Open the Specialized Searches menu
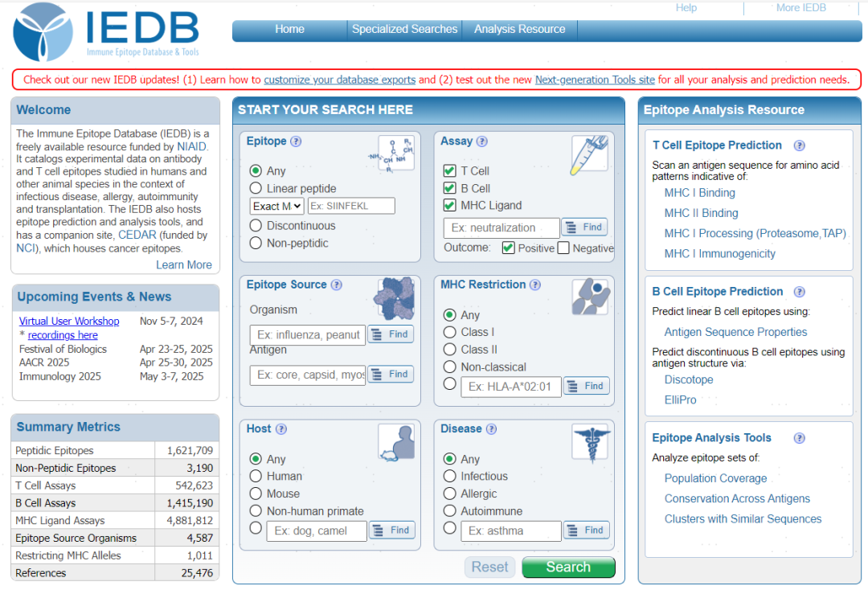The height and width of the screenshot is (590, 868). pyautogui.click(x=404, y=30)
